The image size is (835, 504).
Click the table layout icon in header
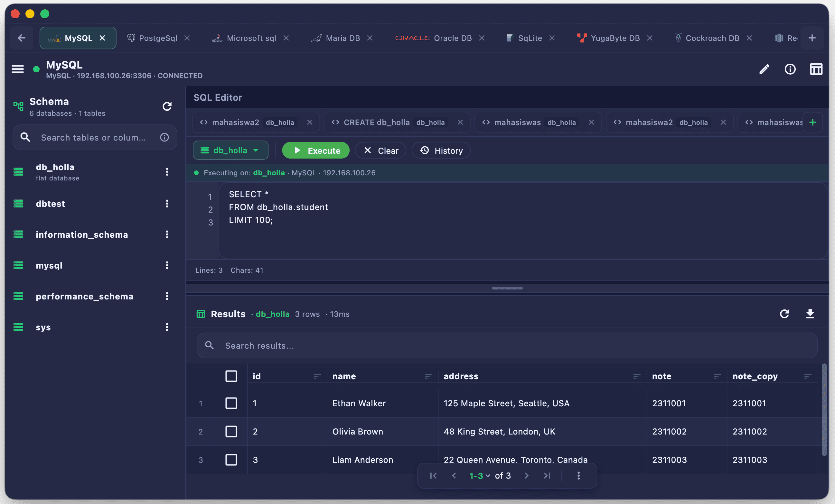click(816, 69)
